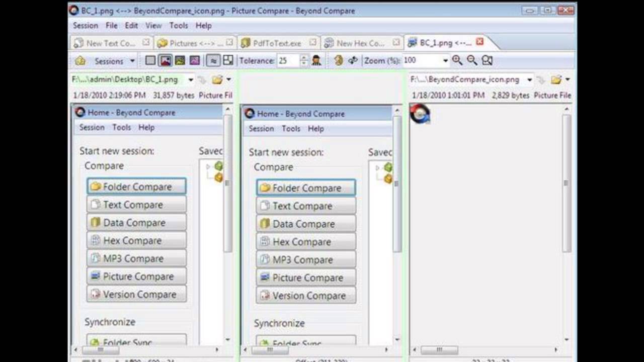Open the Tools menu
644x362 pixels.
coord(179,26)
